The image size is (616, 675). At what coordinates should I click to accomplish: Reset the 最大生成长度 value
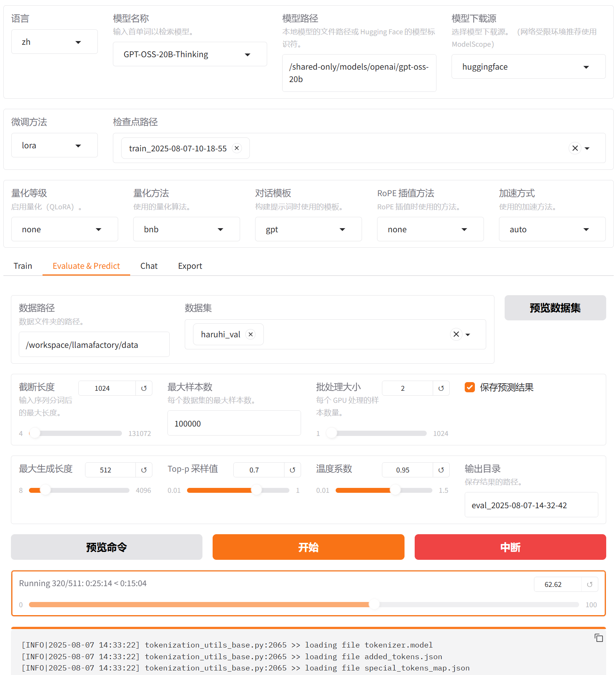tap(144, 470)
